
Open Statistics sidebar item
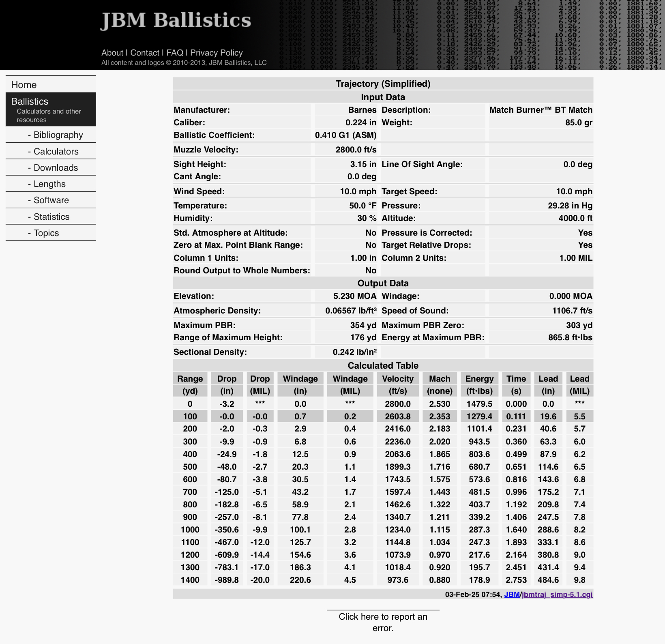tap(51, 217)
